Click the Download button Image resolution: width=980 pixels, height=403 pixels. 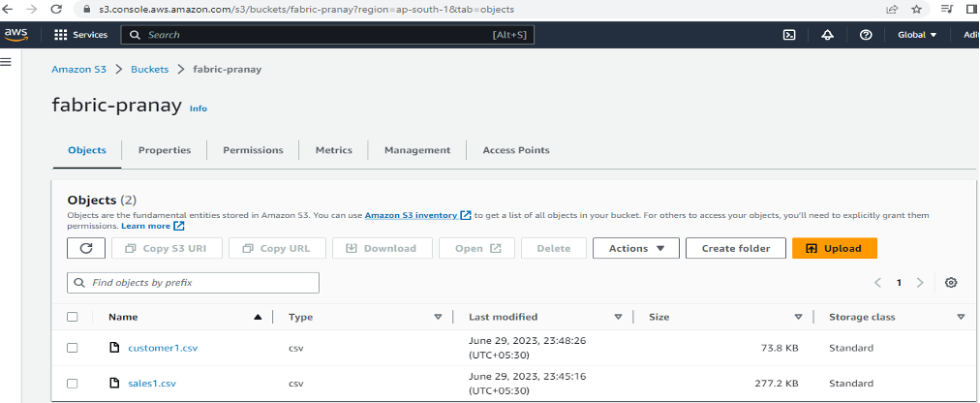(383, 248)
